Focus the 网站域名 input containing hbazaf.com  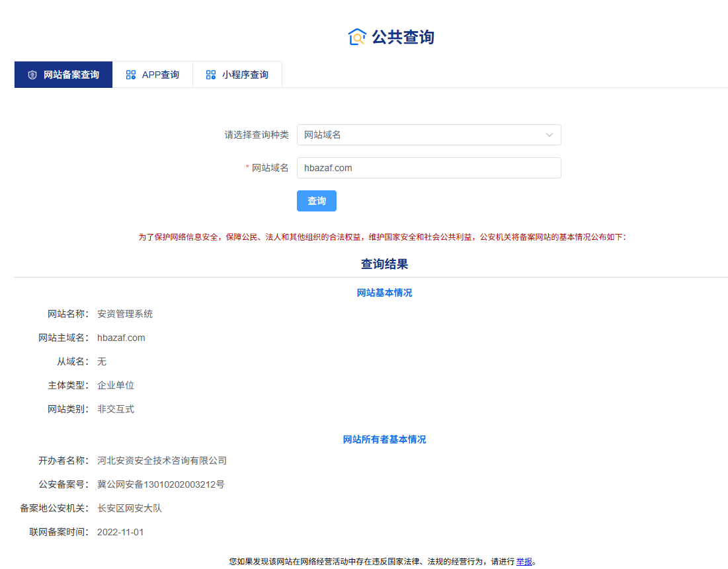tap(428, 168)
